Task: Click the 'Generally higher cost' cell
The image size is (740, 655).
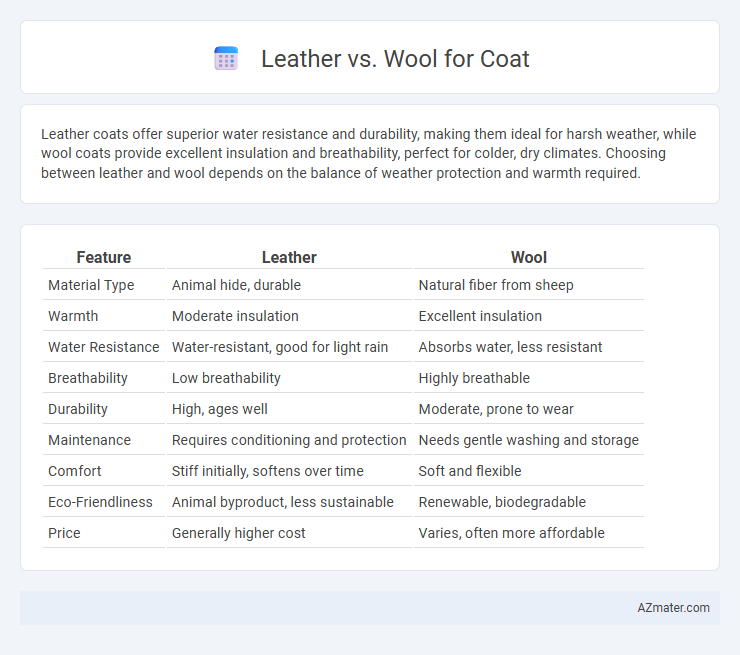Action: coord(289,533)
